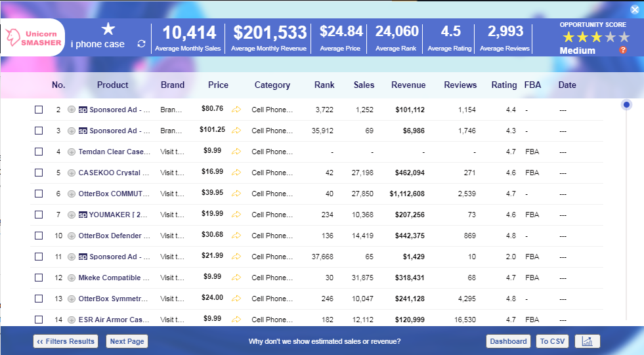
Task: Click the refresh icon beside the search term
Action: (x=140, y=44)
